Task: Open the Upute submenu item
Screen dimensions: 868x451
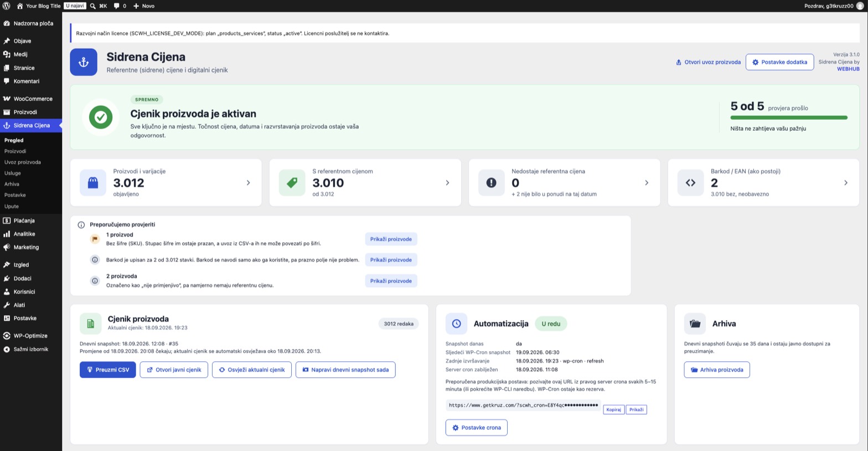Action: [x=12, y=206]
